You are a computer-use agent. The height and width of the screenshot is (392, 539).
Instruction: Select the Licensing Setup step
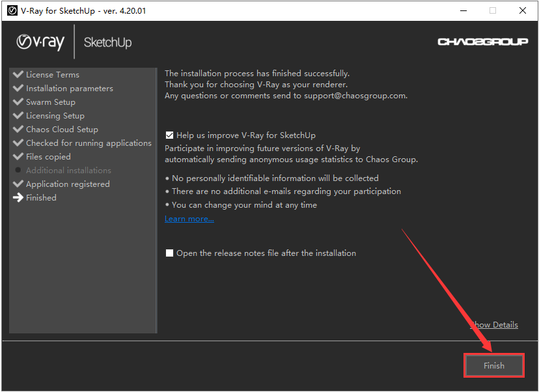click(x=55, y=116)
